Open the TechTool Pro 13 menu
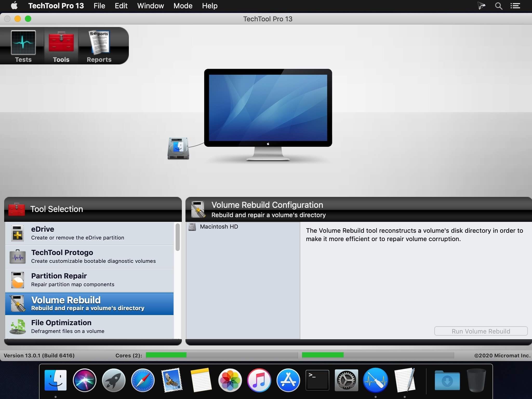532x399 pixels. (x=56, y=6)
